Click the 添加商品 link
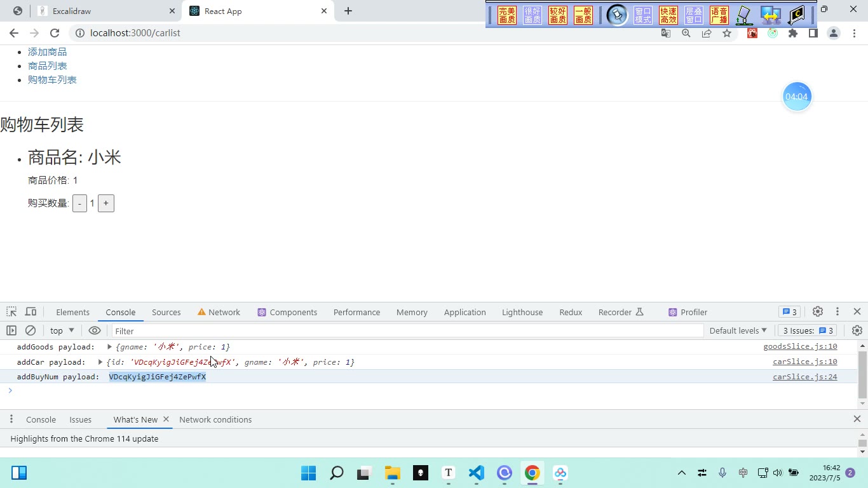868x488 pixels. tap(48, 52)
